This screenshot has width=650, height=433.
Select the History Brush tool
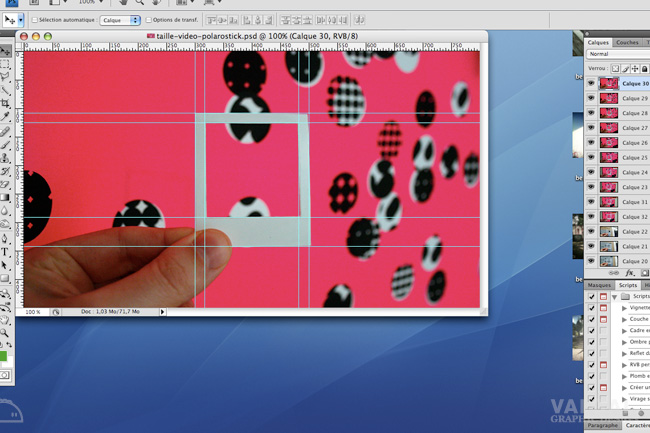[x=5, y=172]
